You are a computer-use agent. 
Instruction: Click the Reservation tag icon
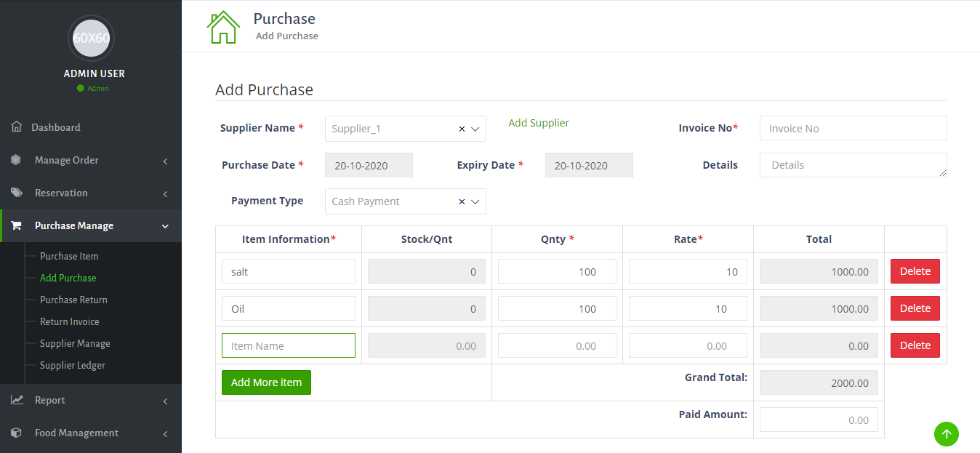(16, 193)
